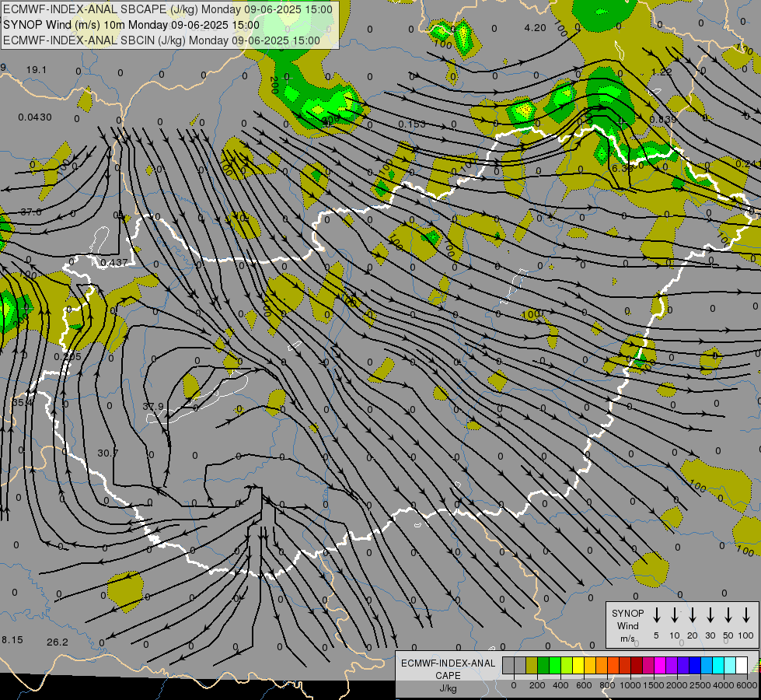This screenshot has width=761, height=700.
Task: Select the dark red CAPE legend swatch
Action: (x=637, y=666)
